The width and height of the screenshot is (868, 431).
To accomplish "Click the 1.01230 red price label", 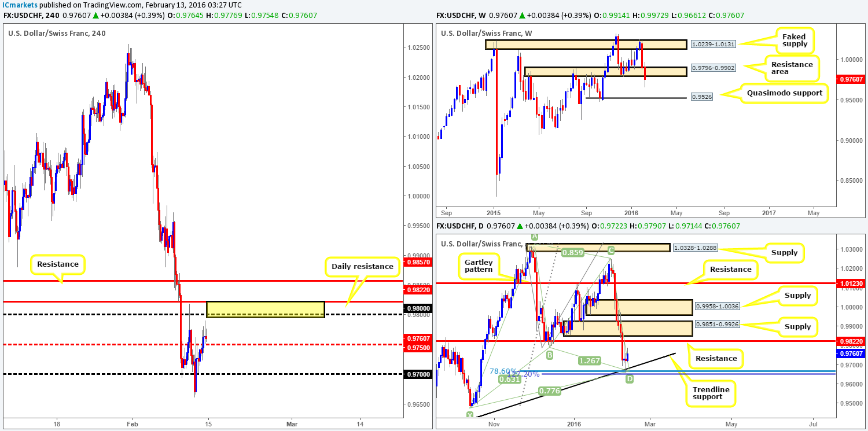I will coord(850,283).
